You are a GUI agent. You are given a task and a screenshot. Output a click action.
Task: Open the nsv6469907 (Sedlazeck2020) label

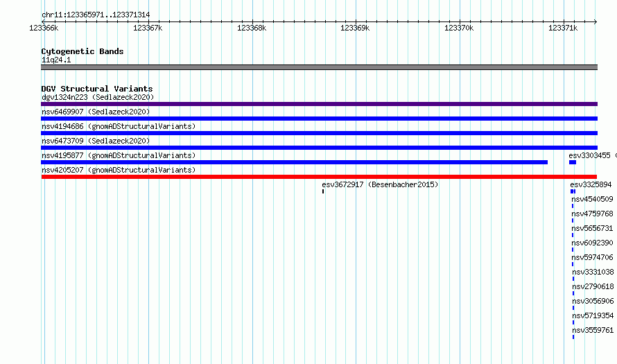pyautogui.click(x=96, y=112)
